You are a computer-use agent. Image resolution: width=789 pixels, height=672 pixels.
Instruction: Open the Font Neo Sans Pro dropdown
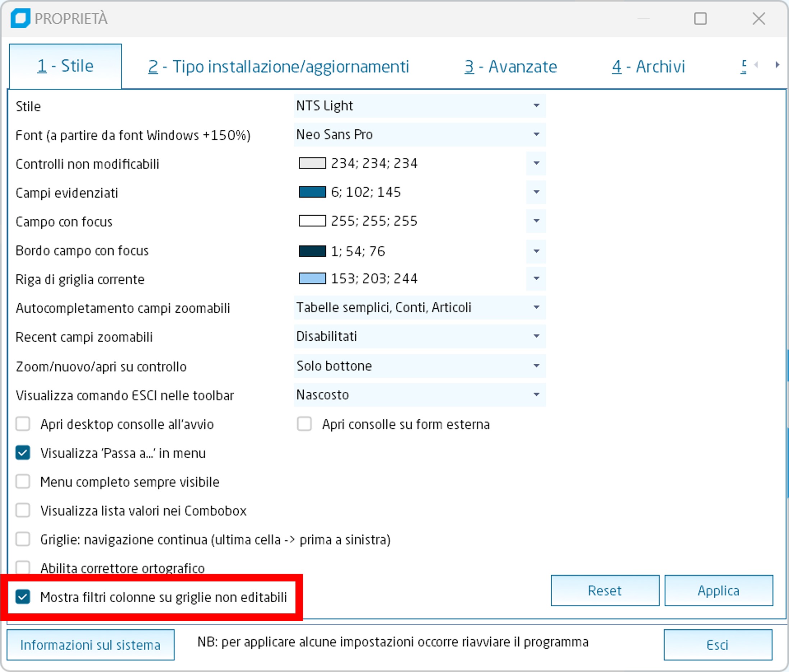(x=536, y=134)
